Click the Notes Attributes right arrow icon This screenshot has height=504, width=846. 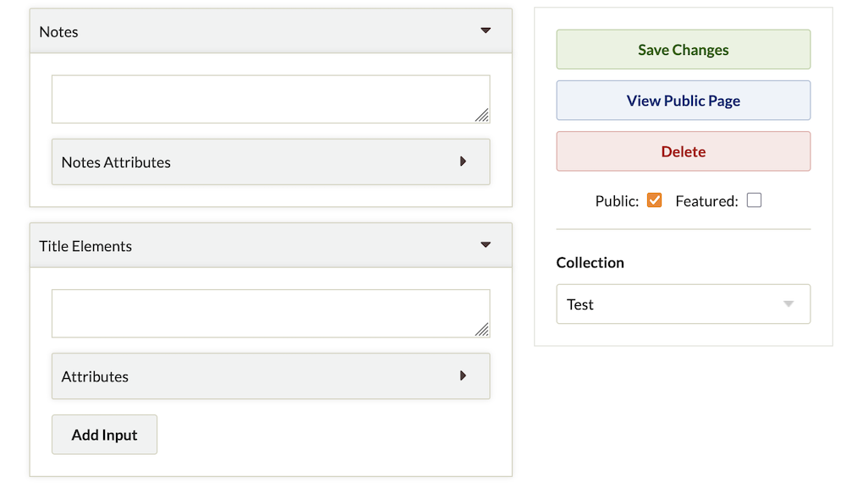[463, 162]
